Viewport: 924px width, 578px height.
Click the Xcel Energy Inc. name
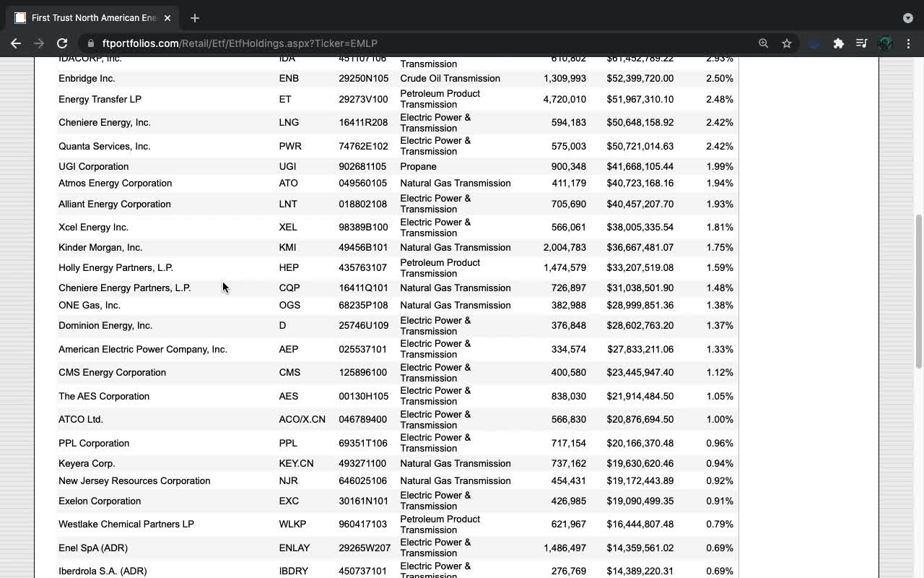(x=93, y=227)
